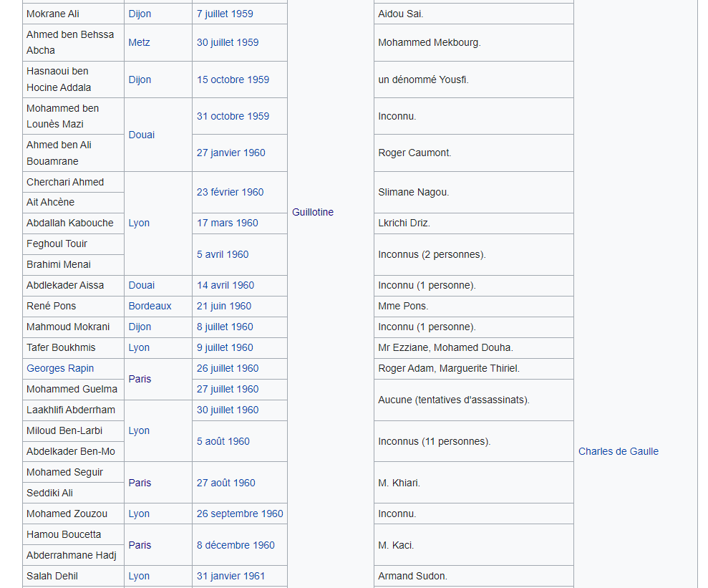Click the Metz city link
This screenshot has width=708, height=588.
pos(139,42)
